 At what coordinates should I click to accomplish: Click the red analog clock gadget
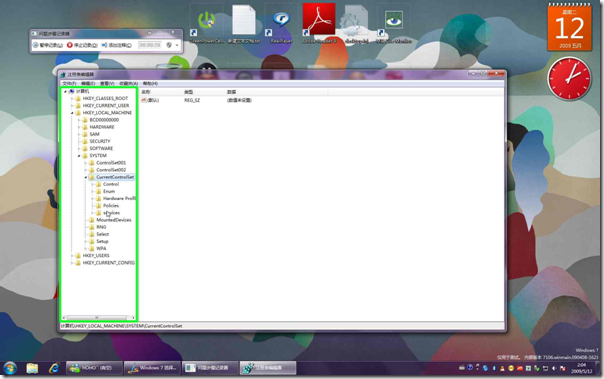pyautogui.click(x=569, y=78)
